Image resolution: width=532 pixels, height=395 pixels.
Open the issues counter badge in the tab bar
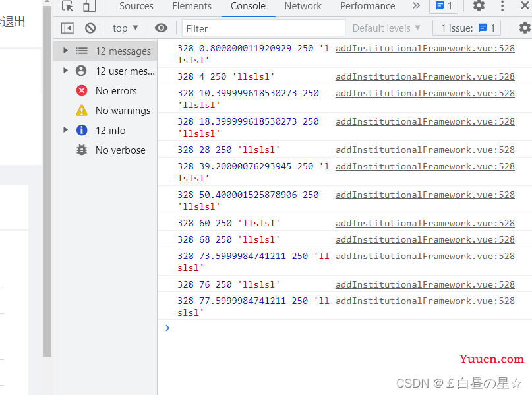[x=444, y=6]
